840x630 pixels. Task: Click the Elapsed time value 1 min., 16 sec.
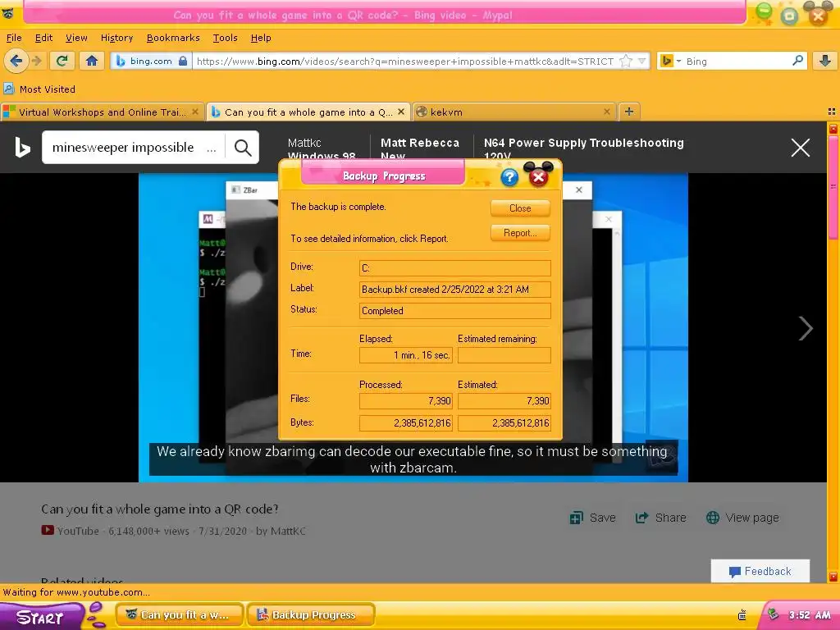(406, 355)
